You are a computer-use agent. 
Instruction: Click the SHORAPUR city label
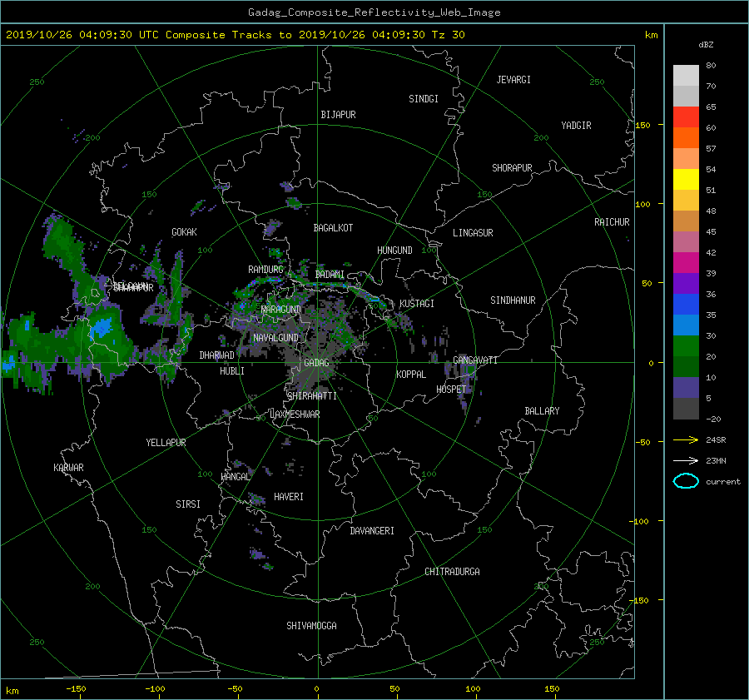pos(512,168)
